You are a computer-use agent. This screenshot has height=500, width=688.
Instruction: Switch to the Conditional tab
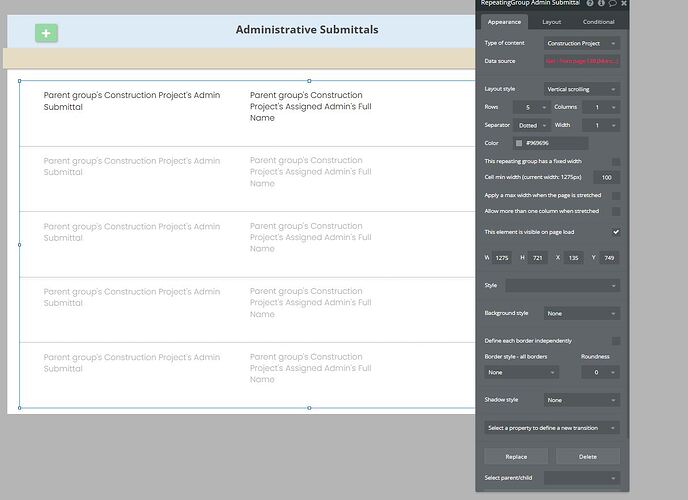coord(598,22)
